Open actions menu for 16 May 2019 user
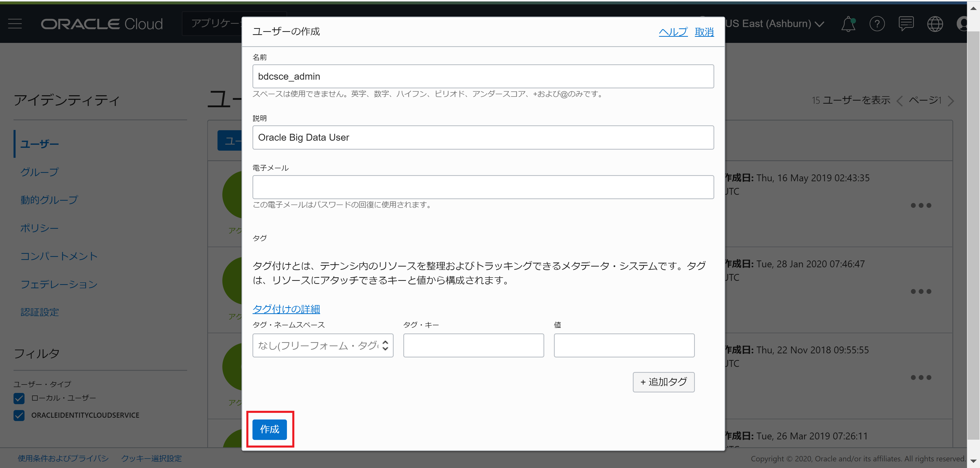 pos(921,206)
